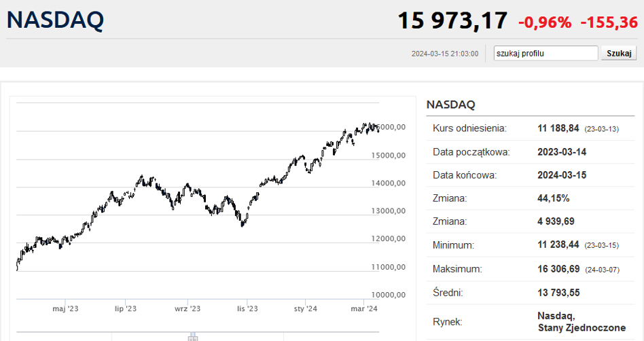Click the change value 4 939,69
The height and width of the screenshot is (341, 644).
tap(556, 221)
